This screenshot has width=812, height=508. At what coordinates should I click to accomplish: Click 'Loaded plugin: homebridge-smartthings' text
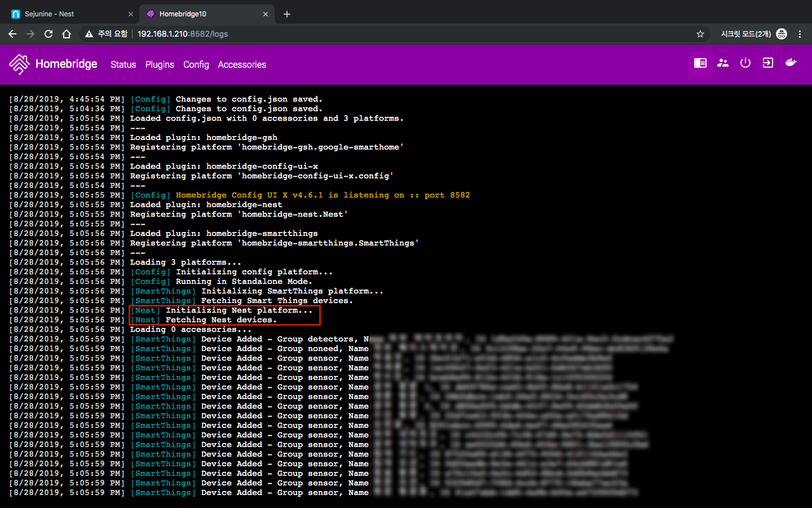tap(224, 234)
